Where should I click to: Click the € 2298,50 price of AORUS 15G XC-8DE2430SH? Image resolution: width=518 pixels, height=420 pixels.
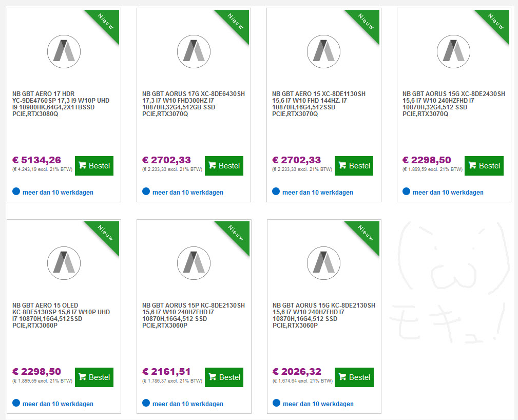[427, 160]
